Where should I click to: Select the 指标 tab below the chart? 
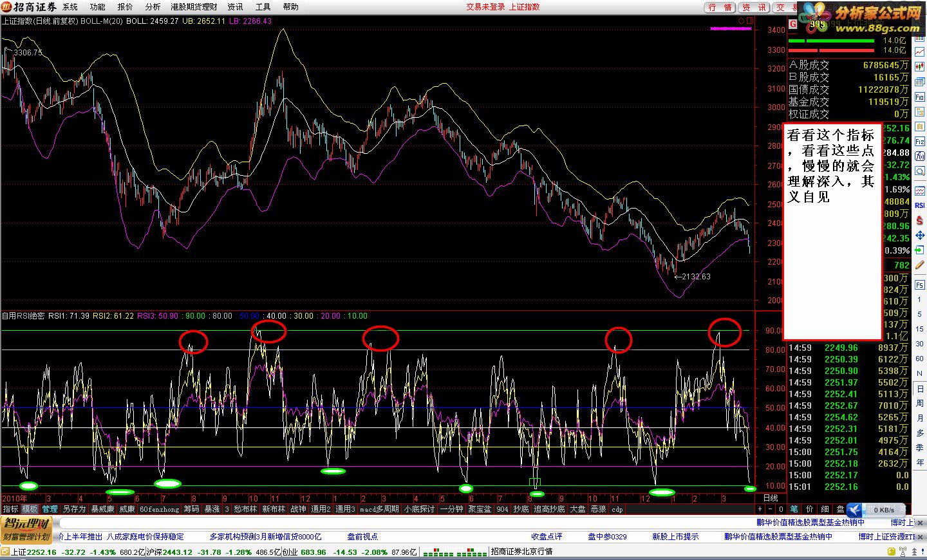click(x=10, y=509)
